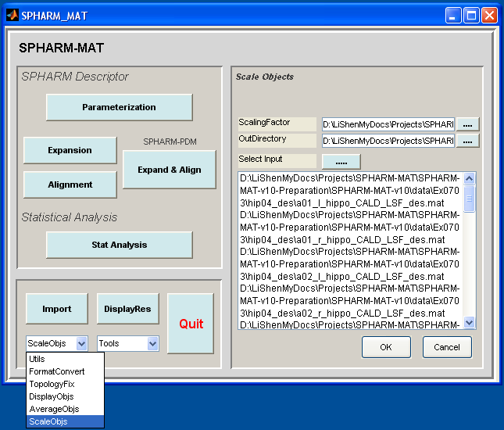Click the SPHARM Descriptor heading
504x430 pixels.
click(75, 77)
